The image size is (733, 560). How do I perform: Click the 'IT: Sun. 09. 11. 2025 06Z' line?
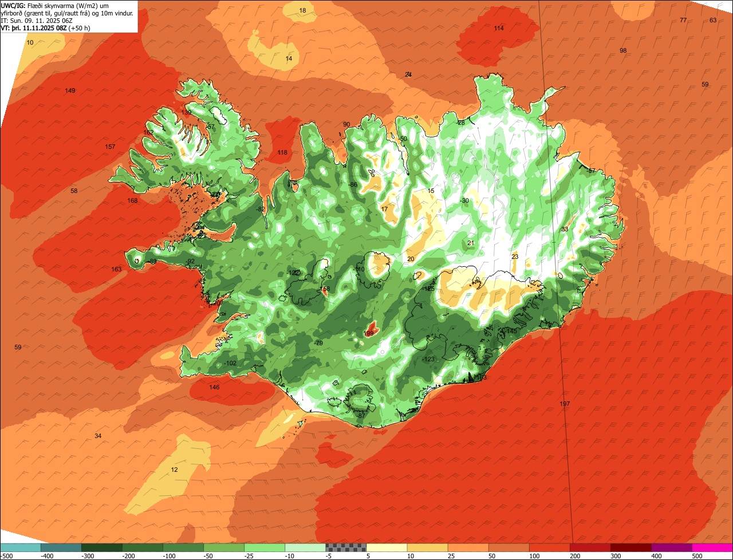(37, 20)
